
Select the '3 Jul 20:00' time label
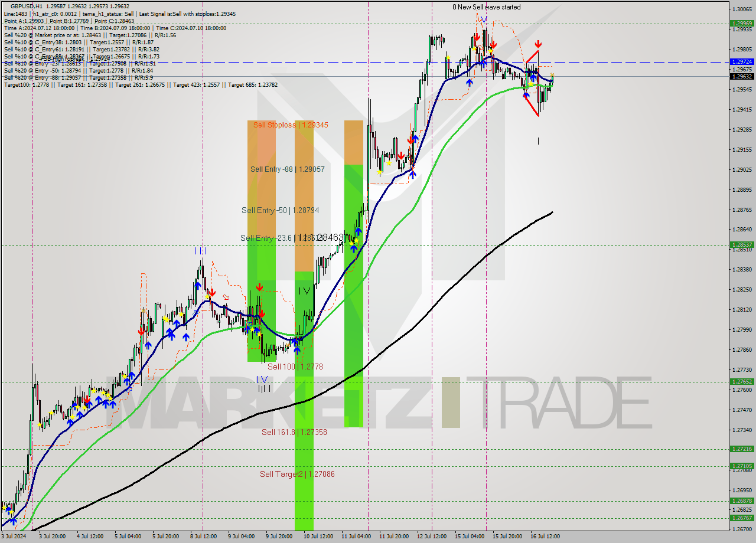[52, 537]
